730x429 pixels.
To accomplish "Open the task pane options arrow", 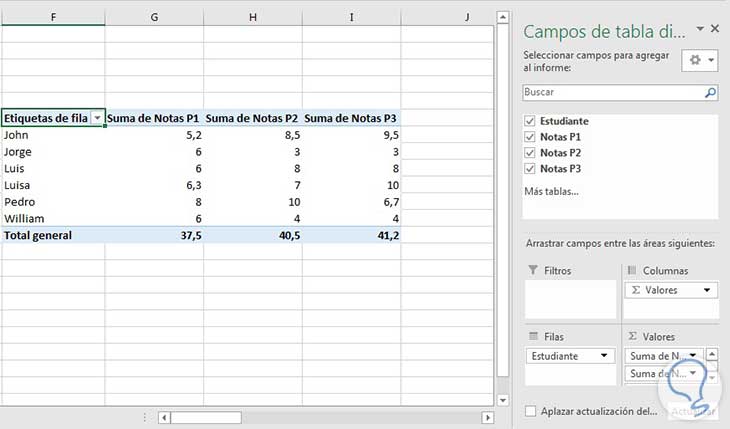I will pos(700,30).
